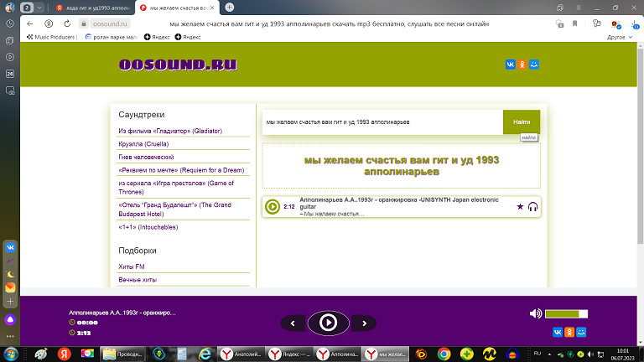
Task: Open Game of Thrones soundtrack link
Action: coord(176,188)
